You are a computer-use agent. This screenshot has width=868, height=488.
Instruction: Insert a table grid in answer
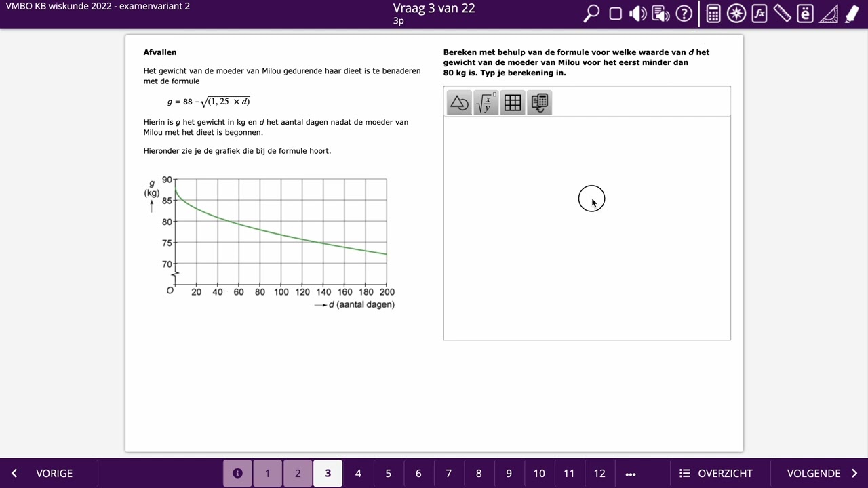point(513,102)
